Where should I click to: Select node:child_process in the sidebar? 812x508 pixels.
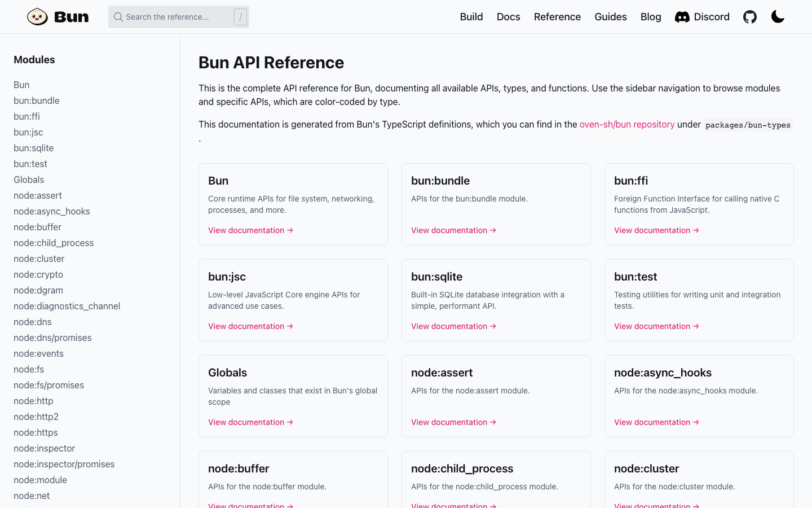(54, 243)
